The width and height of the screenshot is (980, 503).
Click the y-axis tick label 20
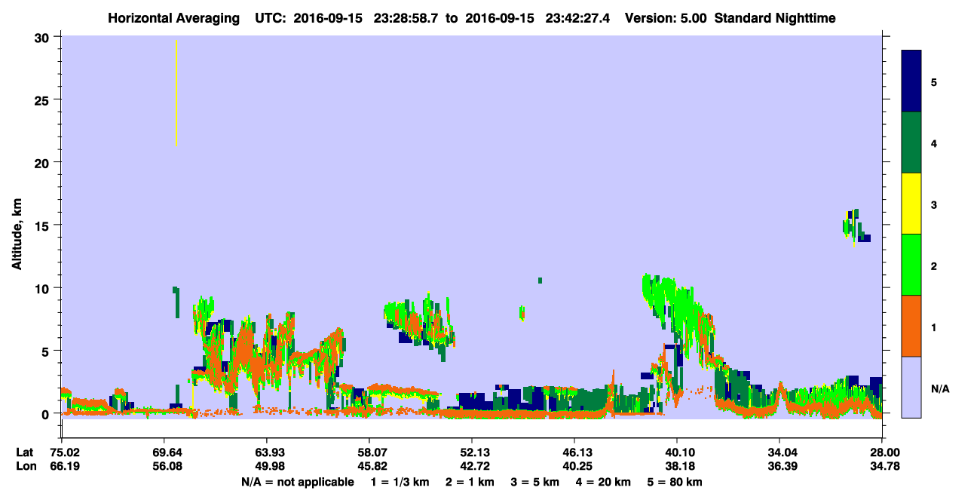pos(44,162)
